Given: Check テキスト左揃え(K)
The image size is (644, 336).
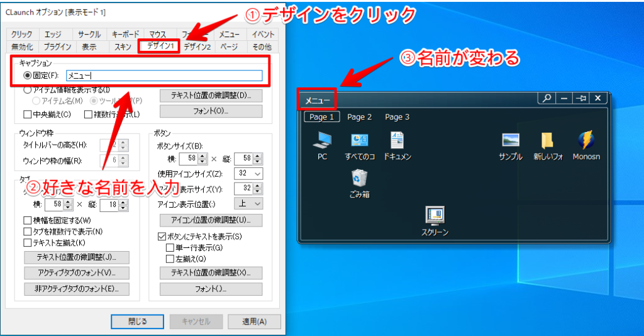Looking at the screenshot, I should pos(28,243).
